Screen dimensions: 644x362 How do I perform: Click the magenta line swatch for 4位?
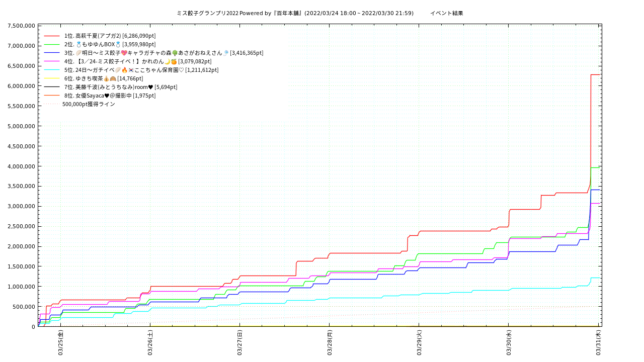pos(52,61)
